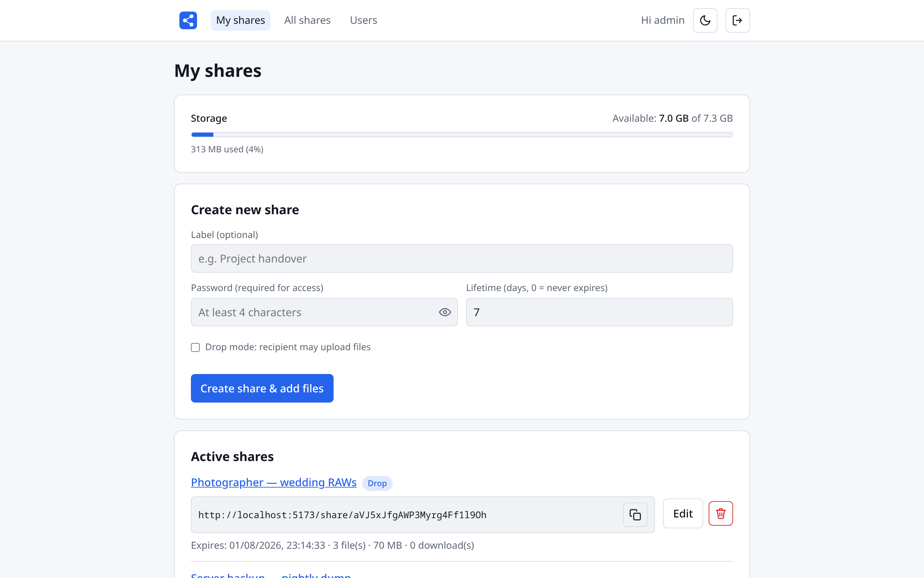Edit the Photographer wedding RAWs share

pyautogui.click(x=683, y=513)
